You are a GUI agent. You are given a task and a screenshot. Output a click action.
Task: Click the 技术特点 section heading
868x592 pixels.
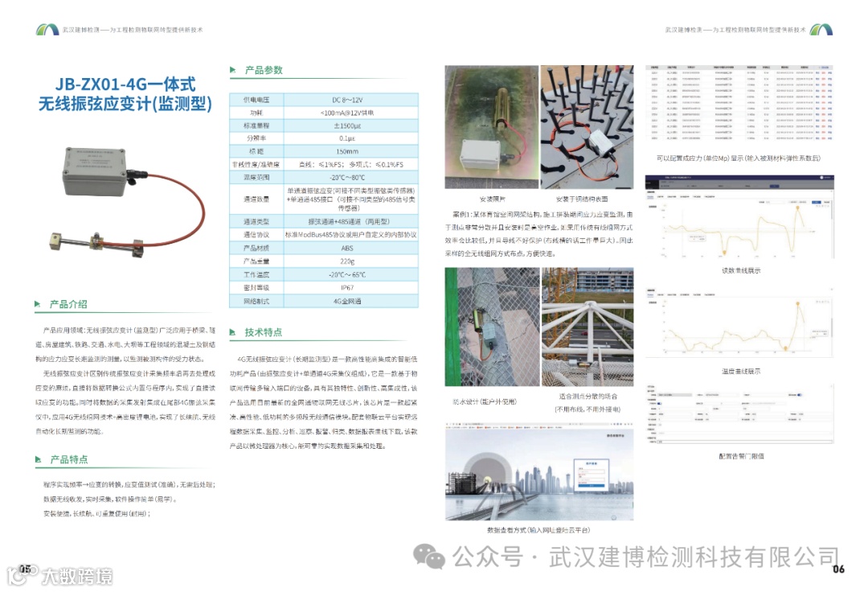pyautogui.click(x=264, y=332)
